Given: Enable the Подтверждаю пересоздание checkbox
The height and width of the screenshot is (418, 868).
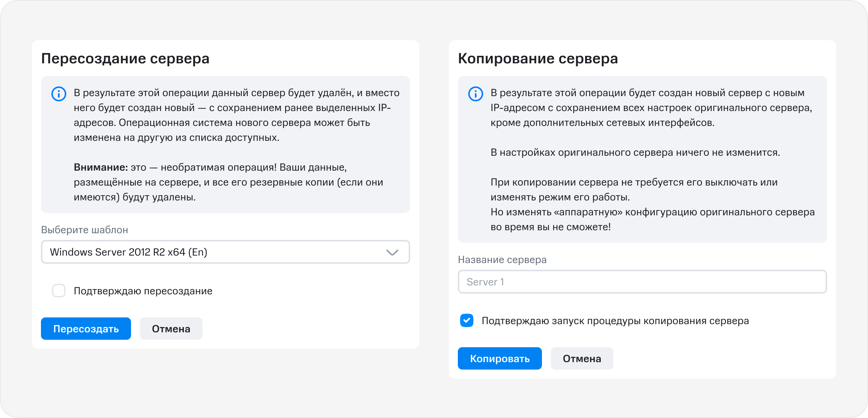Looking at the screenshot, I should pos(59,291).
